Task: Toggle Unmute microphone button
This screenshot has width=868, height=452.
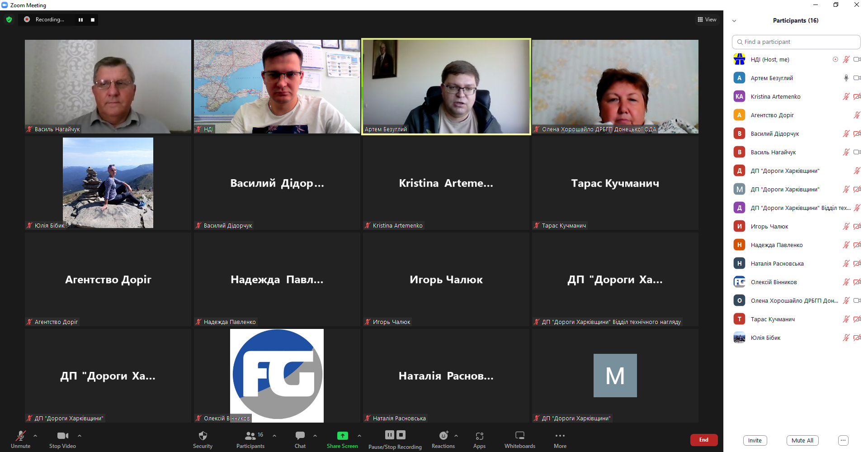Action: [x=21, y=436]
